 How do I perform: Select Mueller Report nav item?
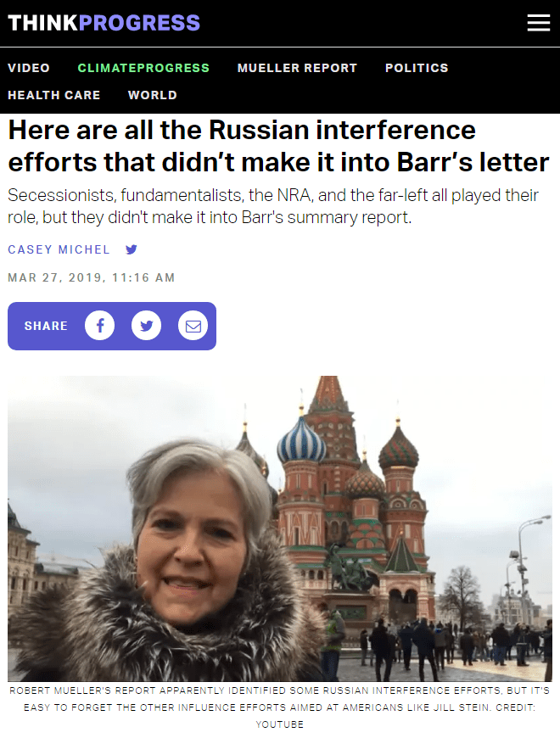(297, 68)
